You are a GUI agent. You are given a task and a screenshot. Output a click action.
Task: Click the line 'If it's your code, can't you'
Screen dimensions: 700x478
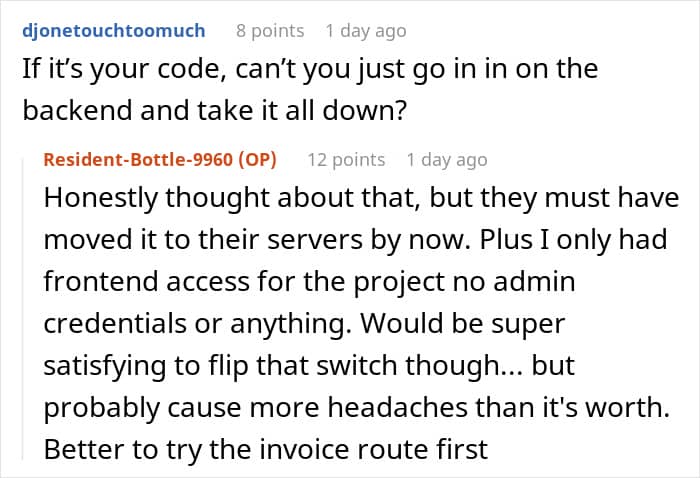point(310,69)
